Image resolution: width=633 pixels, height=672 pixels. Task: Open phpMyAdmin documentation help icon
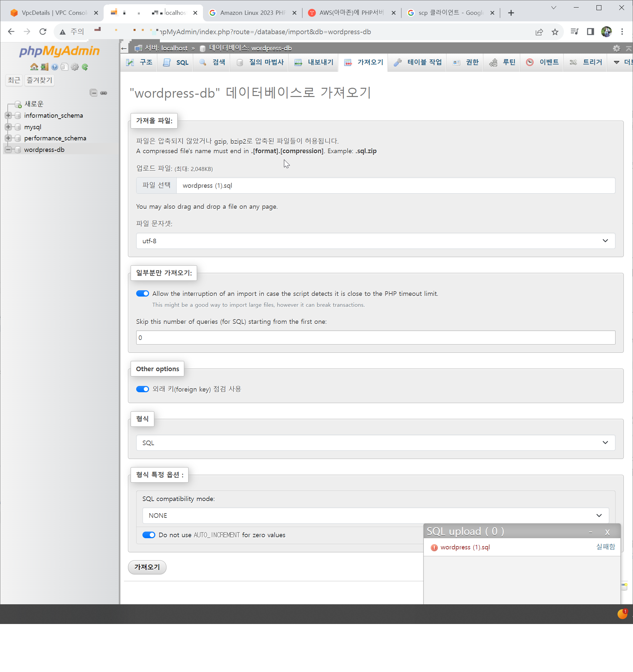point(55,67)
